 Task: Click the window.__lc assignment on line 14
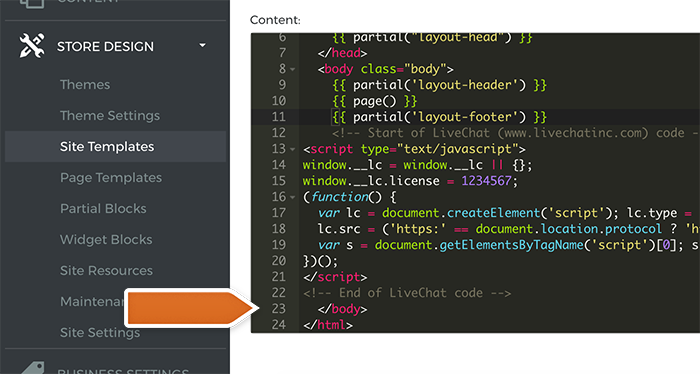(417, 165)
